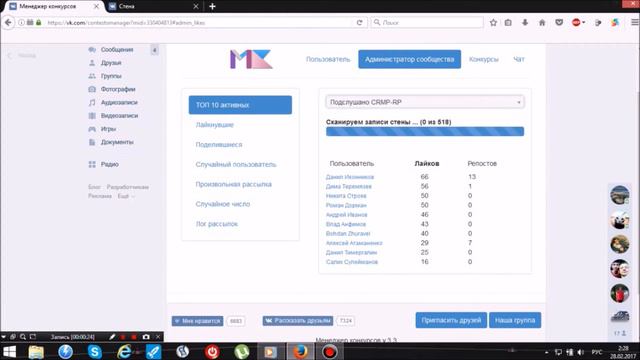
Task: Switch to the Стена browser tab
Action: click(x=153, y=6)
